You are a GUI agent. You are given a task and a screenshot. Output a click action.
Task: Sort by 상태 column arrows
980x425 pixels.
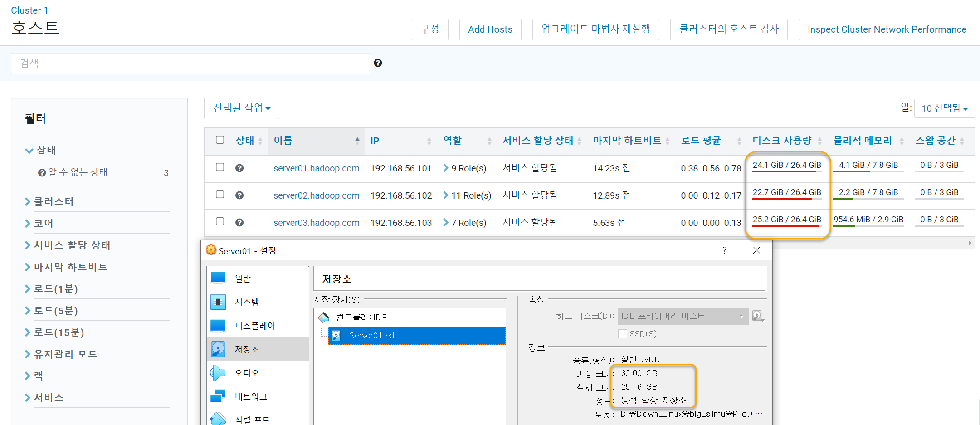[x=260, y=141]
